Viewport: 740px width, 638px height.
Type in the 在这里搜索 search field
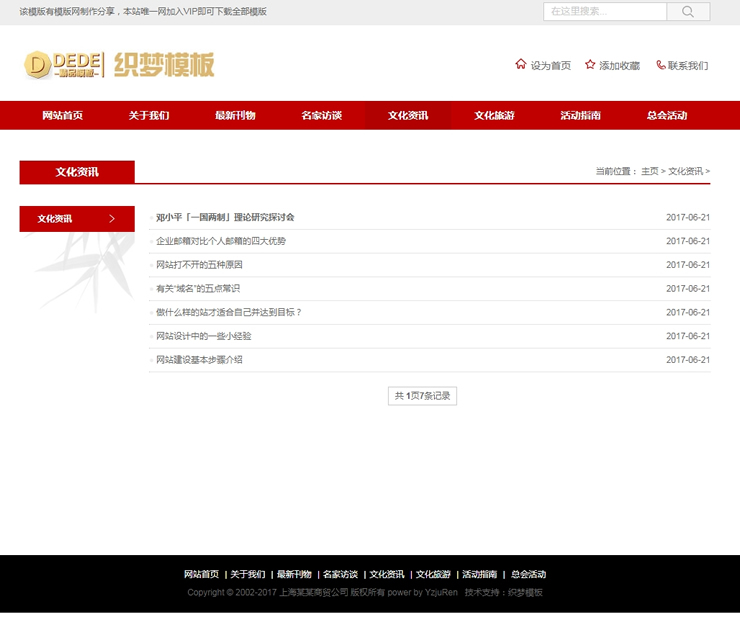[x=604, y=12]
